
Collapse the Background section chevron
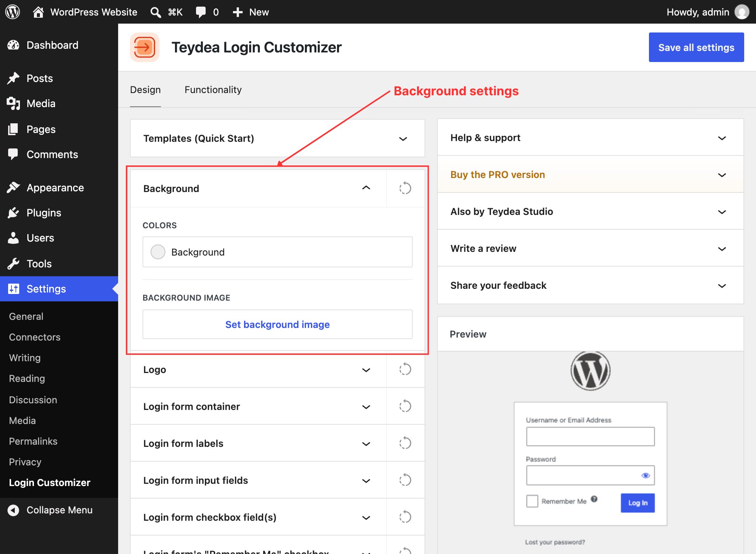(x=366, y=188)
